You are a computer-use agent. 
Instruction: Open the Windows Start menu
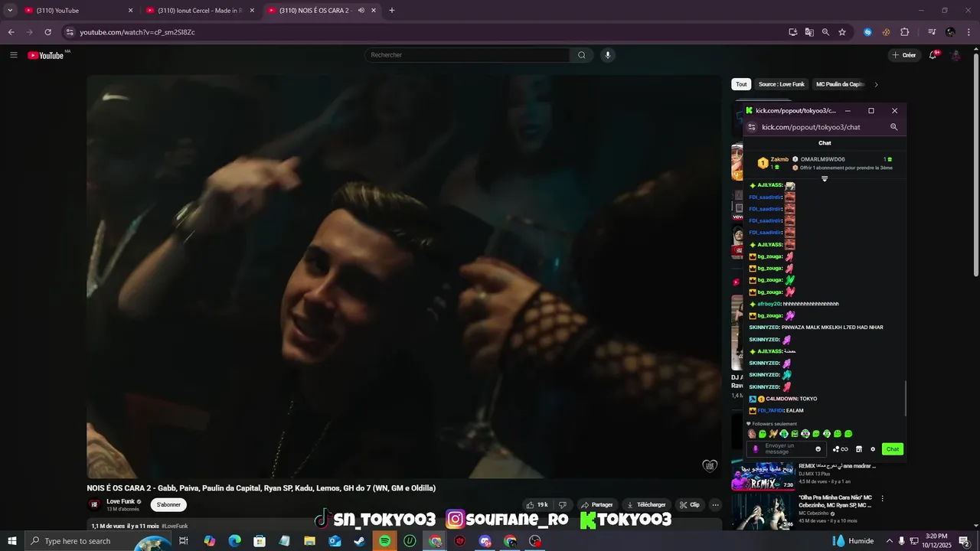click(11, 541)
